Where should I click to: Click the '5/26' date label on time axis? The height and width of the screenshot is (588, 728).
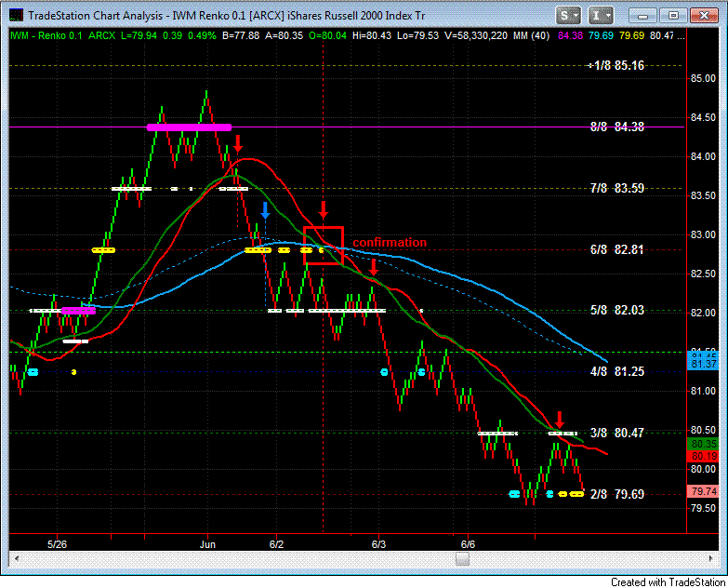(57, 544)
